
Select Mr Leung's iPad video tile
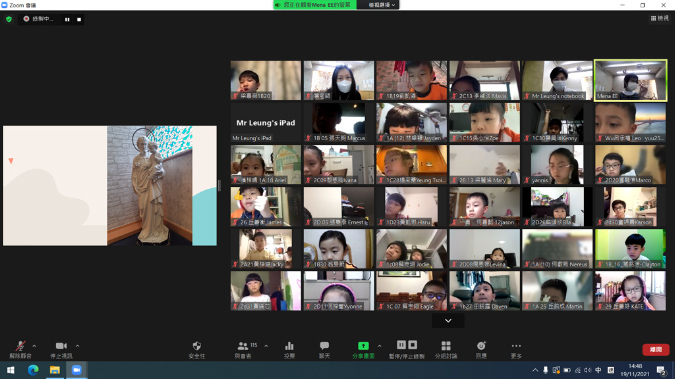pos(266,123)
